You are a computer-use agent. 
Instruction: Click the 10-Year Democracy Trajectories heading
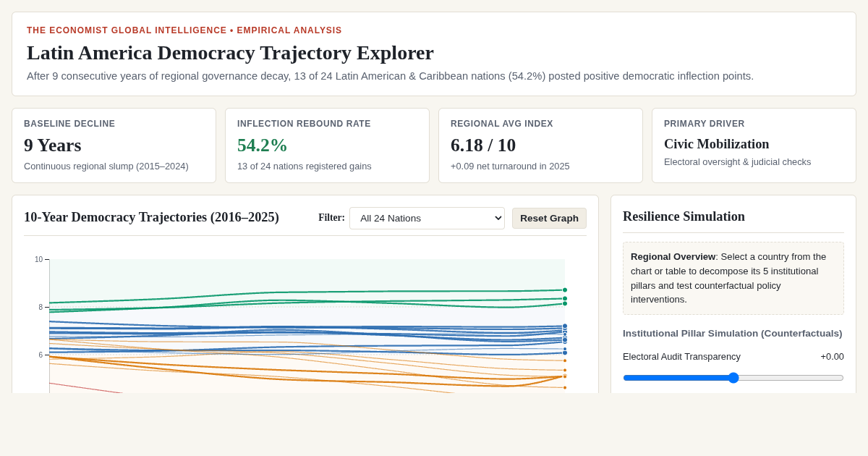151,217
